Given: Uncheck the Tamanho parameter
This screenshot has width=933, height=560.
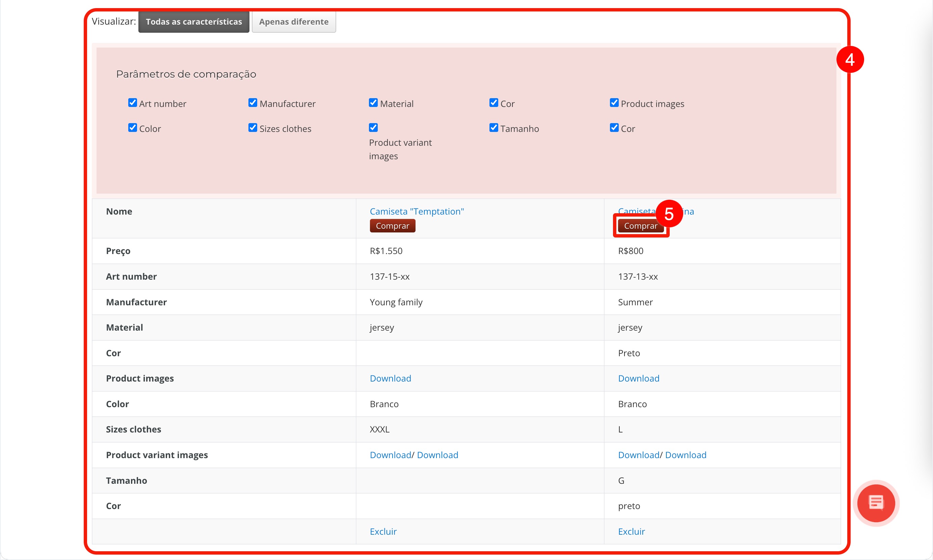Looking at the screenshot, I should [x=494, y=128].
